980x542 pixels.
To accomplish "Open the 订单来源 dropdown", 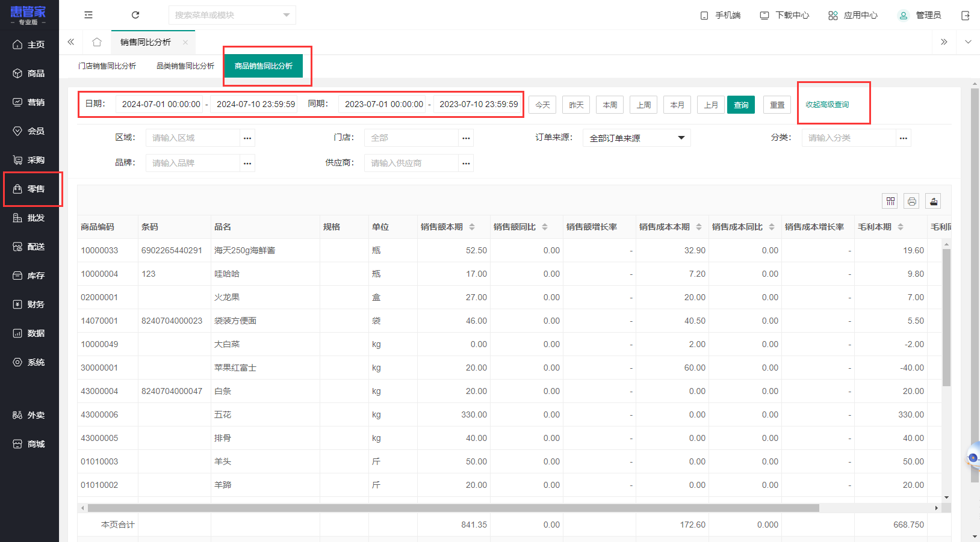I will (636, 138).
